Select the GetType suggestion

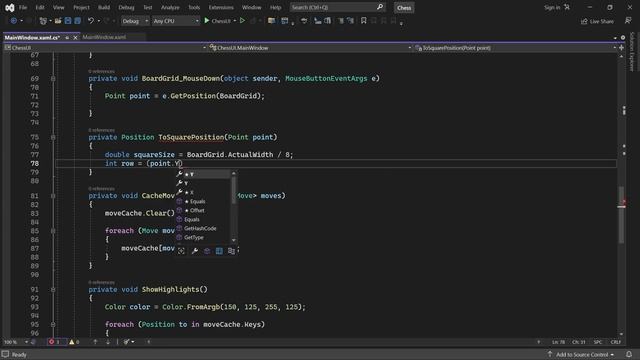(x=203, y=237)
